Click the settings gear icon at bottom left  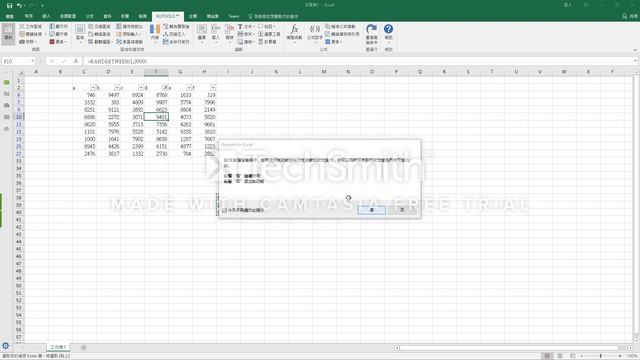tap(6, 346)
